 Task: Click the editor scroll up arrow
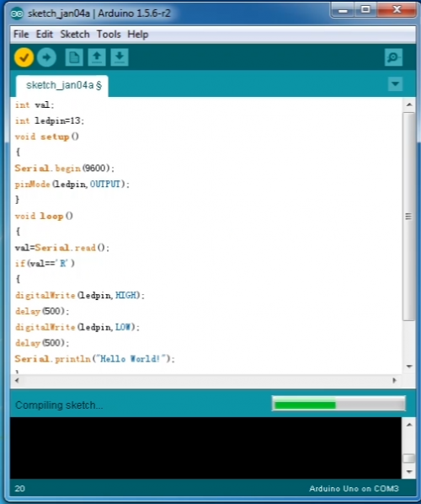click(x=409, y=105)
